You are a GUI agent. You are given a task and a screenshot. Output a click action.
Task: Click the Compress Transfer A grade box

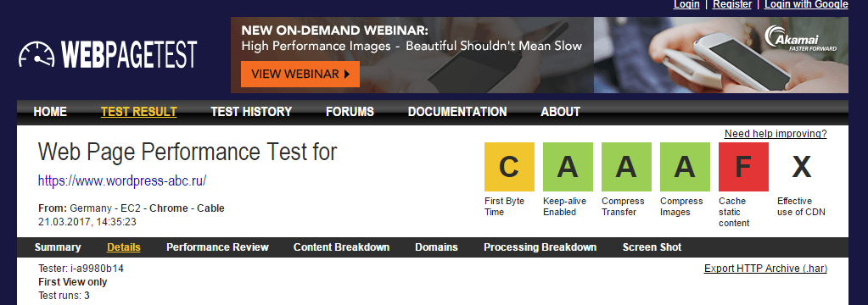tap(627, 167)
